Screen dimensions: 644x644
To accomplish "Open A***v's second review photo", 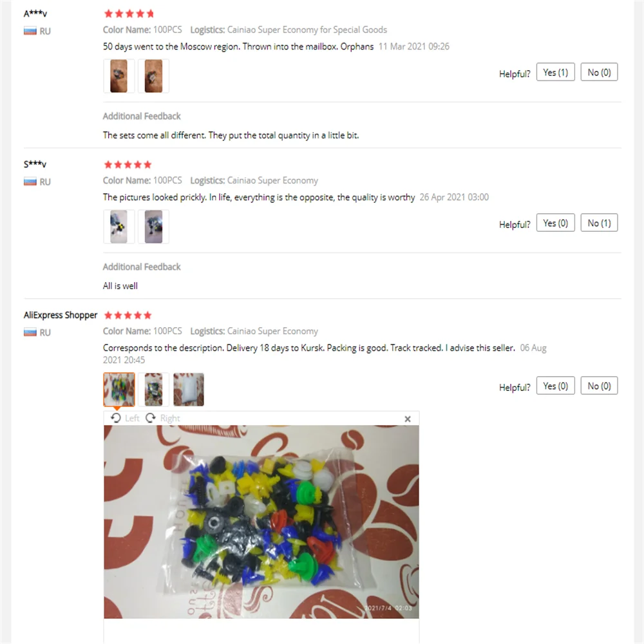I will (x=154, y=76).
